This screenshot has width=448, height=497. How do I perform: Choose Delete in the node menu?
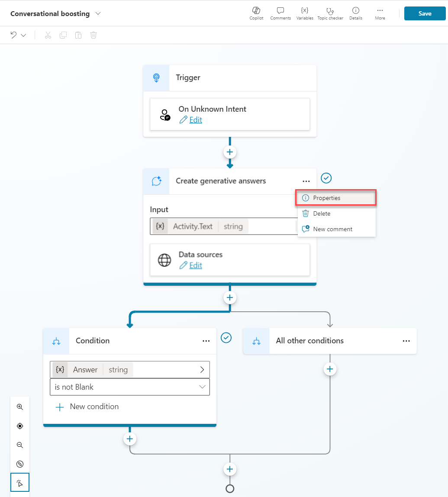click(322, 213)
